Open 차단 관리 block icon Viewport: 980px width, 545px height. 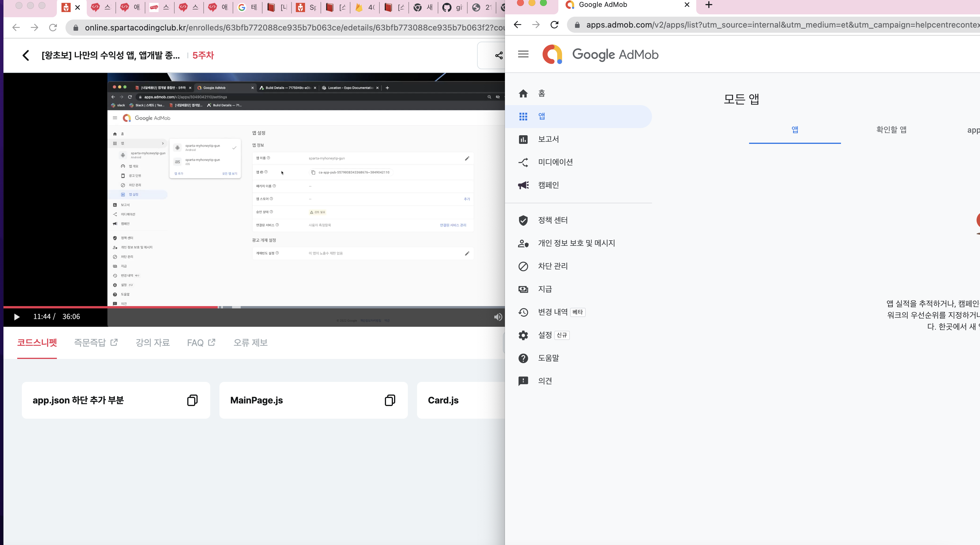523,266
